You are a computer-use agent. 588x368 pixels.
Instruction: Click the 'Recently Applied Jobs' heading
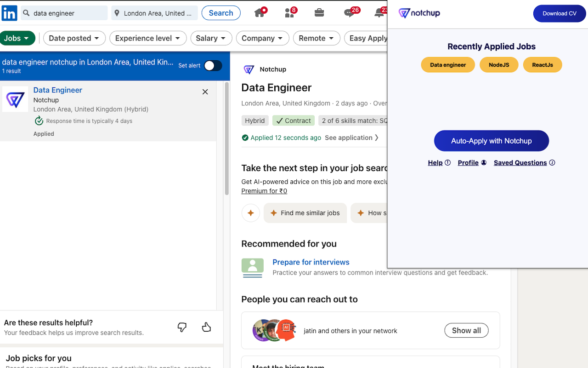point(492,46)
